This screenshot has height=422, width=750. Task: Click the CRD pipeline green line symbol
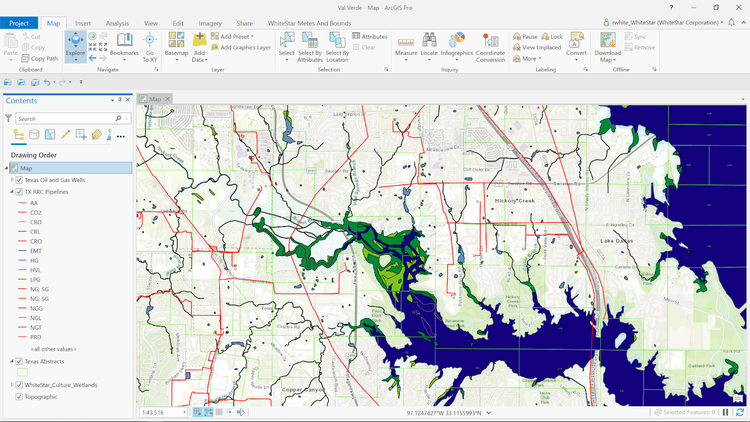[x=22, y=222]
